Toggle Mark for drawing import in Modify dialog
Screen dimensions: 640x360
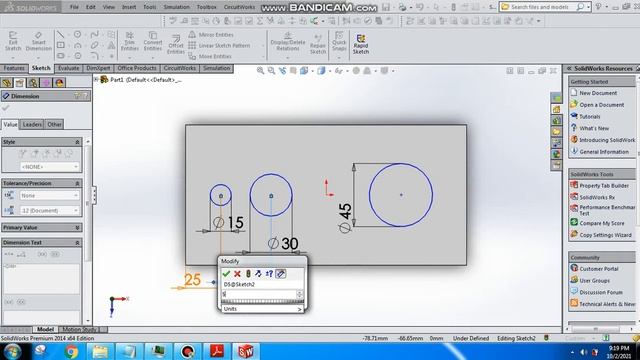pos(280,273)
